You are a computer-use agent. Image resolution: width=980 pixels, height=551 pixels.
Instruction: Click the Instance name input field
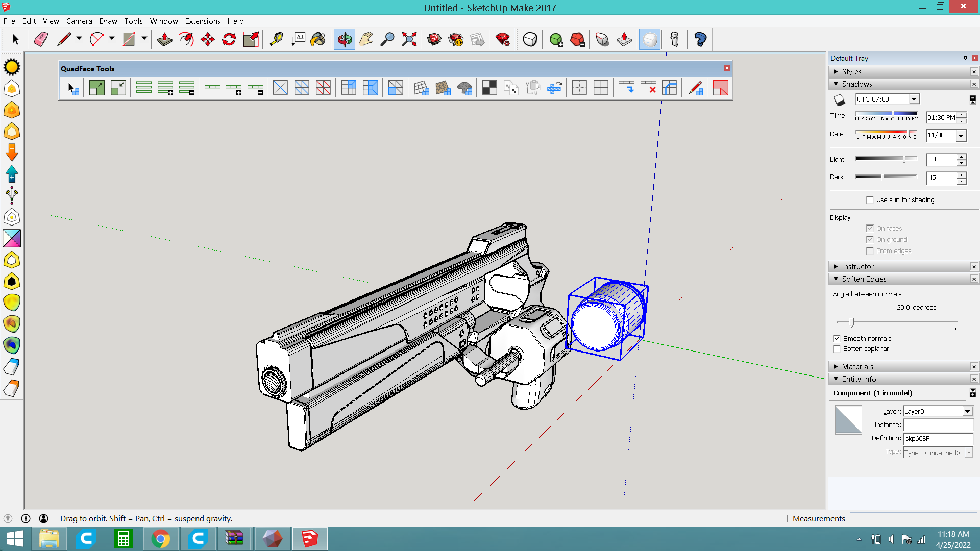pyautogui.click(x=938, y=425)
